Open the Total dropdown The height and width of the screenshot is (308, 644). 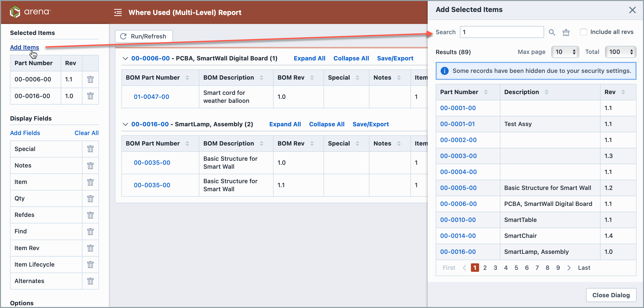point(620,52)
